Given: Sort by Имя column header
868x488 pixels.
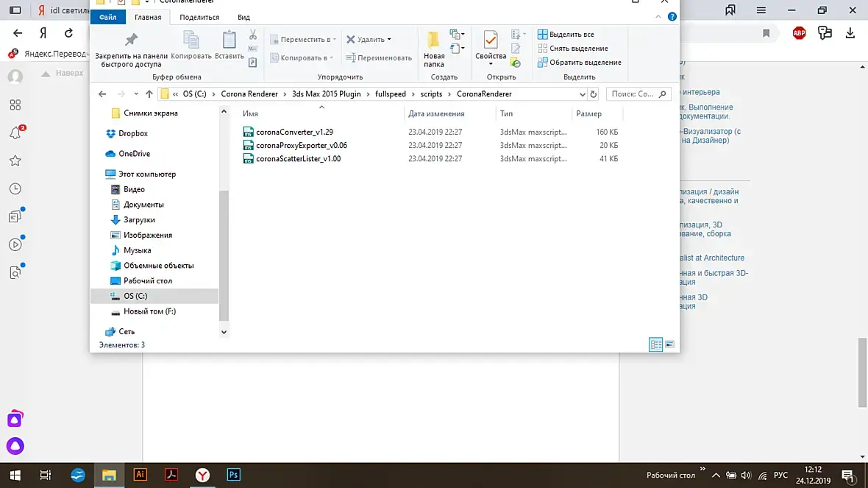Looking at the screenshot, I should [250, 113].
